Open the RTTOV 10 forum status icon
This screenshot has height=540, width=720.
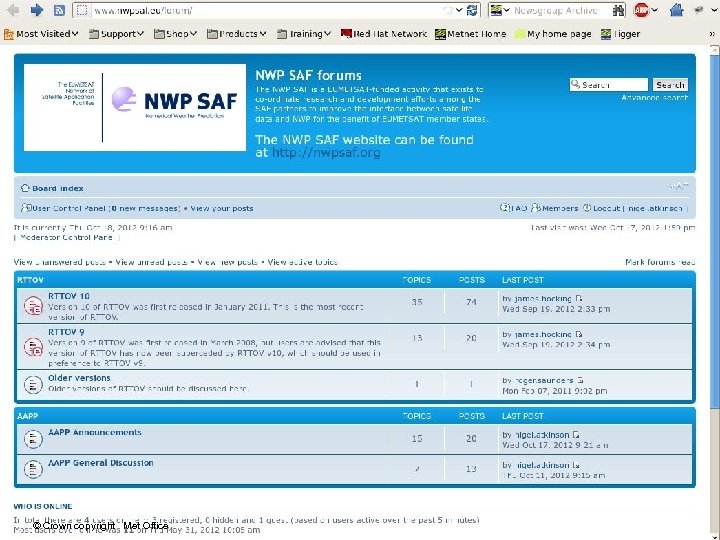coord(33,306)
